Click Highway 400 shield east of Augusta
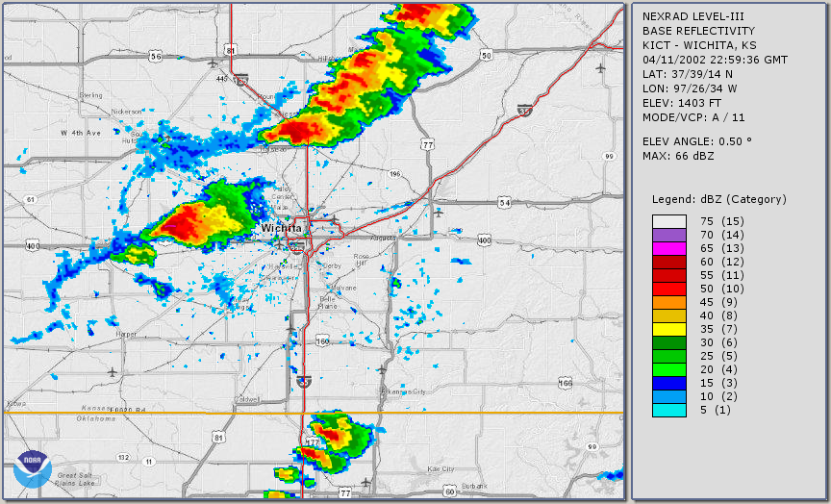831x504 pixels. click(x=484, y=240)
